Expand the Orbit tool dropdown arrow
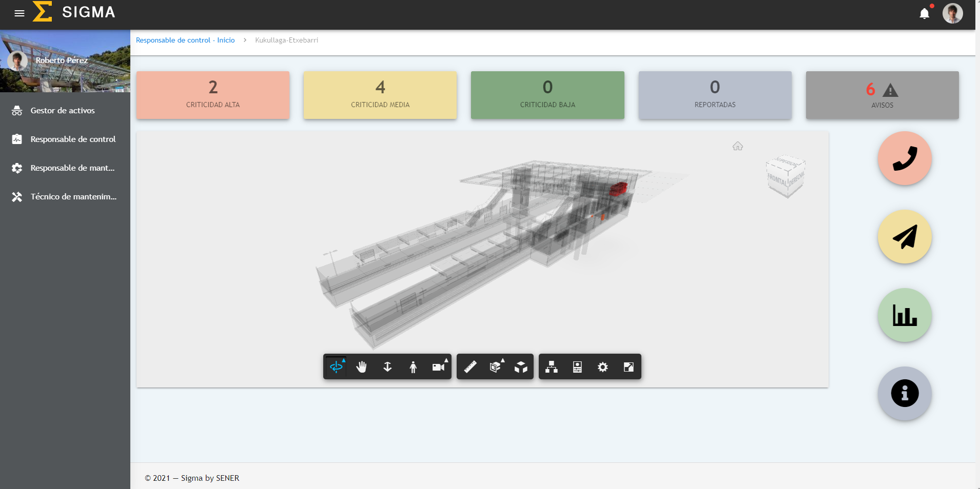Image resolution: width=980 pixels, height=489 pixels. (x=343, y=359)
